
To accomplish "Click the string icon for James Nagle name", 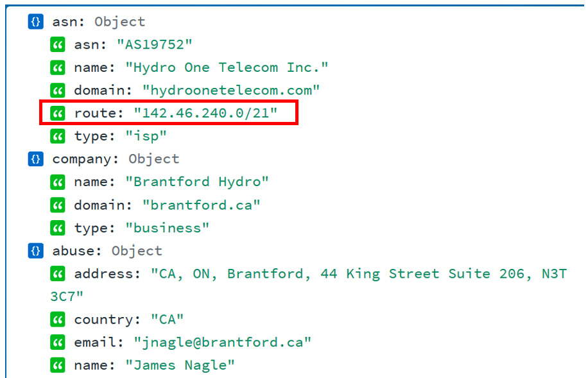I will 58,365.
